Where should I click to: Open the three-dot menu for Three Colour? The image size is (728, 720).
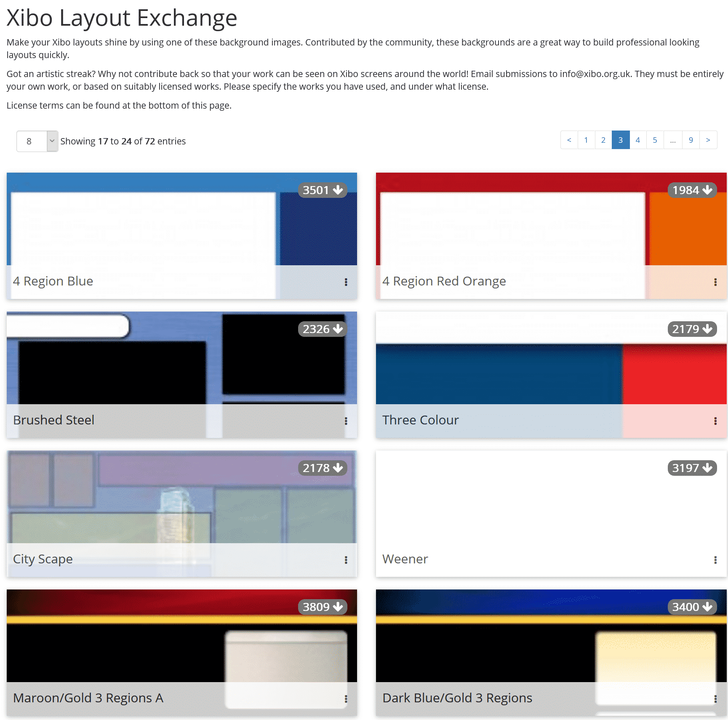pyautogui.click(x=715, y=421)
